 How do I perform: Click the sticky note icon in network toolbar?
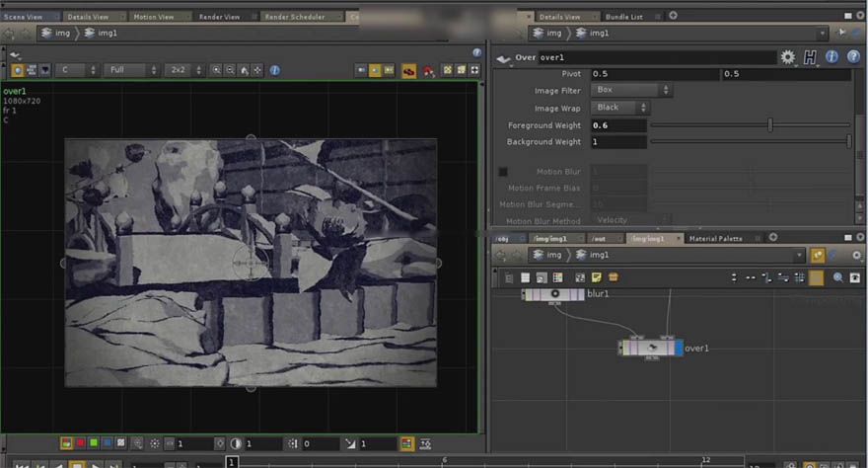click(x=596, y=277)
